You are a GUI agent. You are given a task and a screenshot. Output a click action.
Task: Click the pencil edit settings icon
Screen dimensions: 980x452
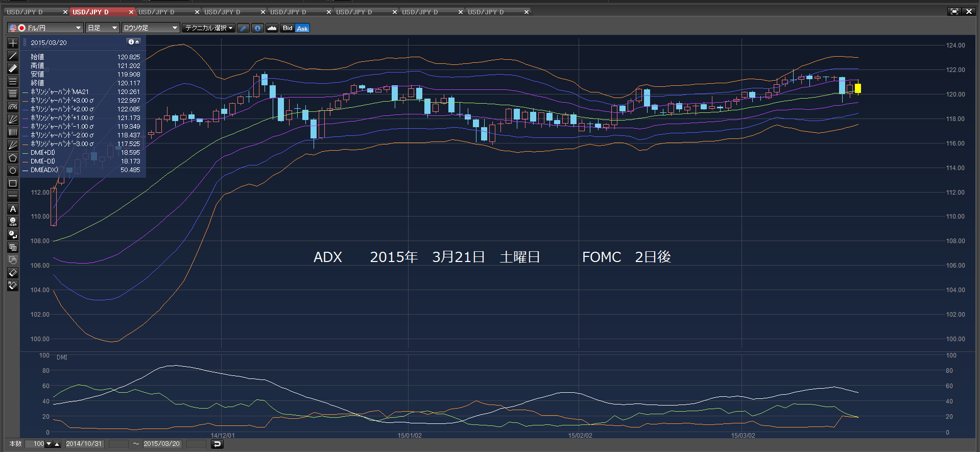pos(244,28)
